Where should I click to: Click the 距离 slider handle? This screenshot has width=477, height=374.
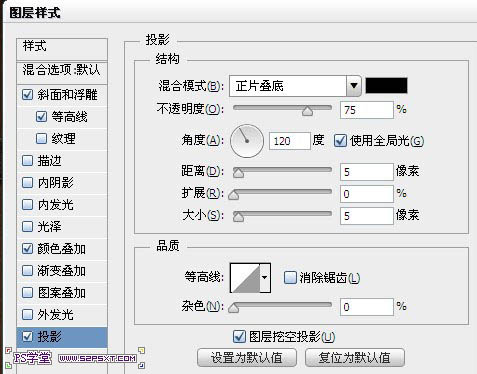click(x=238, y=173)
